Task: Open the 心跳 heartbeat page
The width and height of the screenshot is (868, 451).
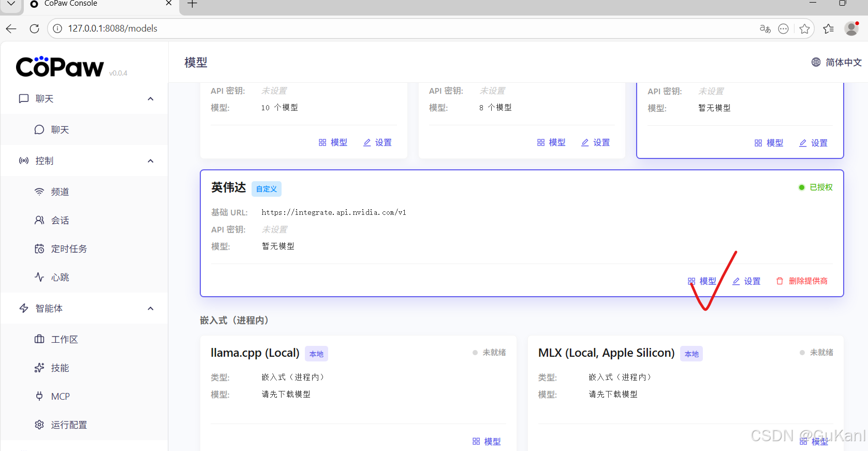Action: tap(84, 277)
